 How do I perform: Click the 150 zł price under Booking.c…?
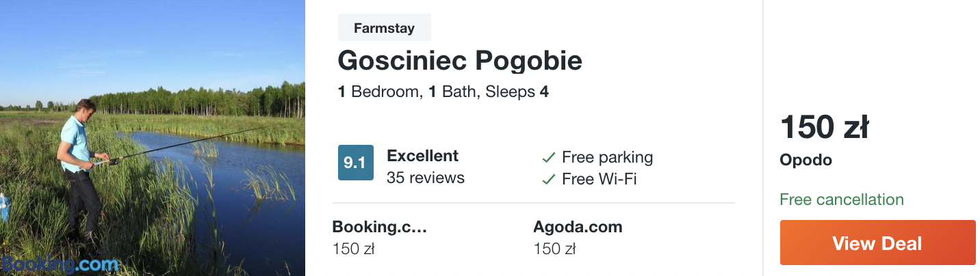(x=354, y=249)
